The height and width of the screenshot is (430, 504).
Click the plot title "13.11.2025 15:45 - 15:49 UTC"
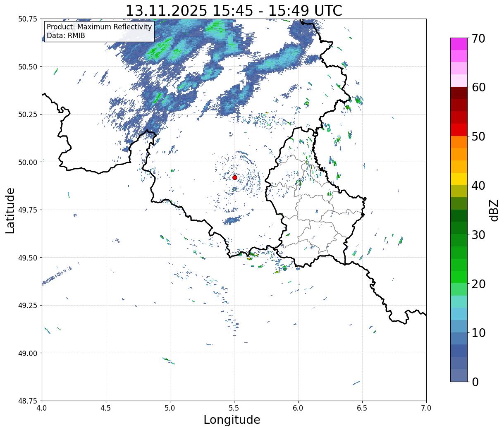(234, 10)
